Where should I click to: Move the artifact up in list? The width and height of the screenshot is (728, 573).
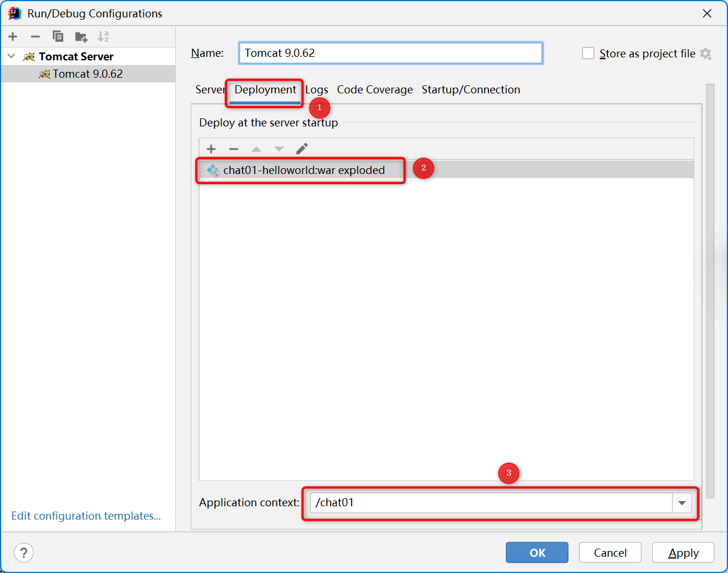256,149
